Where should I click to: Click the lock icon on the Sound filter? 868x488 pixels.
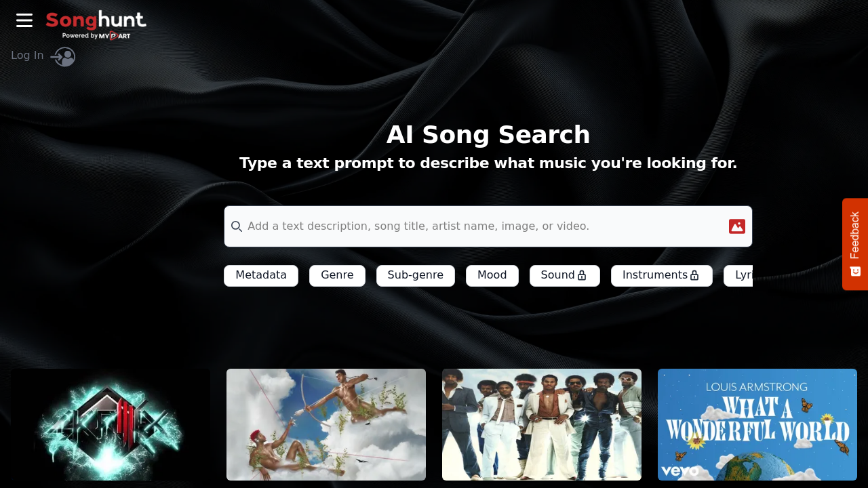pos(583,275)
